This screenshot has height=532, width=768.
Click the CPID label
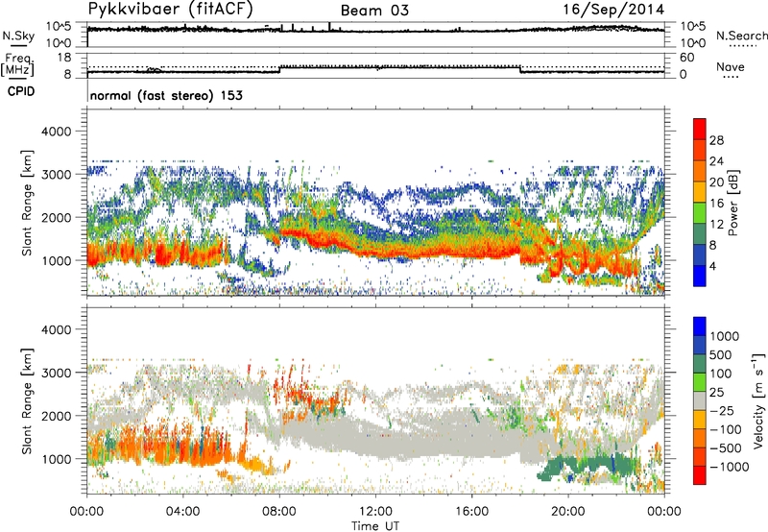click(21, 91)
